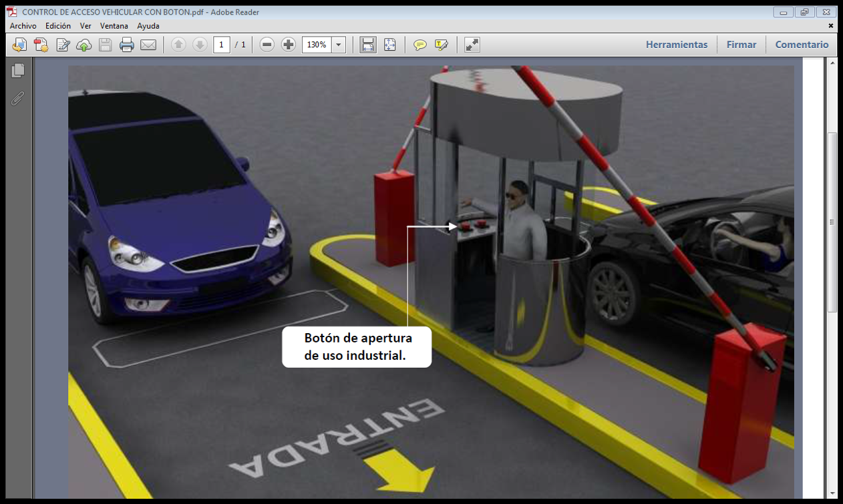
Task: Add a sticky note comment
Action: tap(419, 45)
